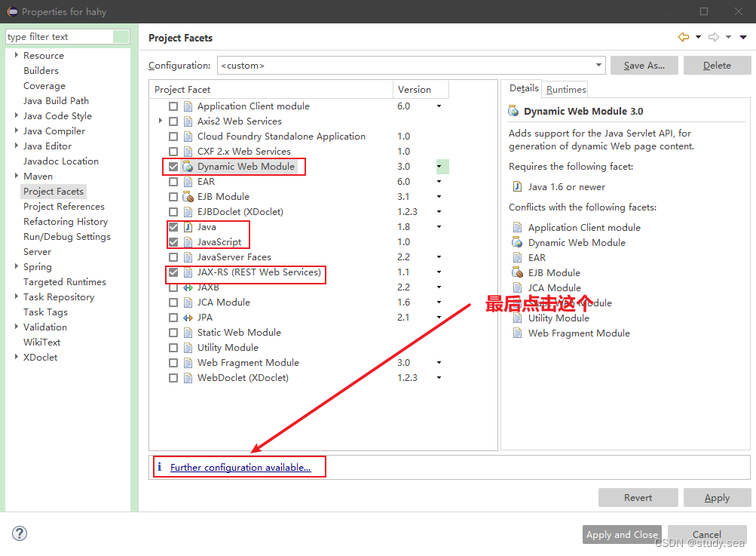Expand the Spring tree node

pyautogui.click(x=16, y=266)
